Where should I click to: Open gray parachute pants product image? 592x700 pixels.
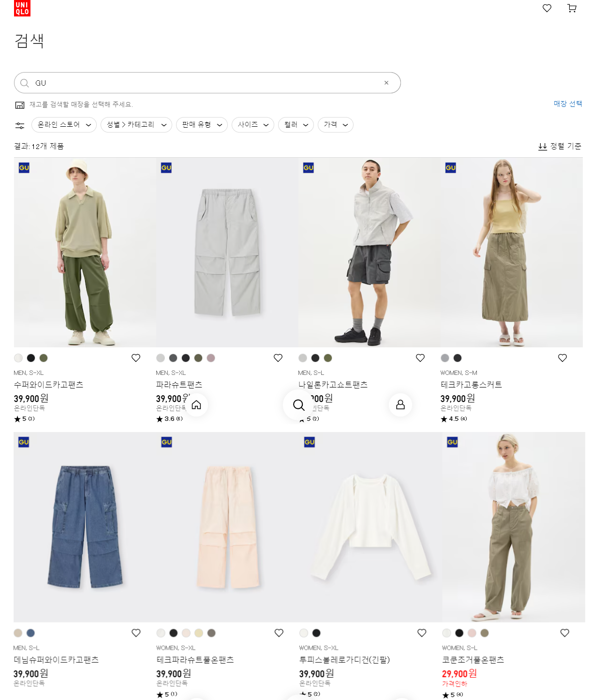point(227,253)
